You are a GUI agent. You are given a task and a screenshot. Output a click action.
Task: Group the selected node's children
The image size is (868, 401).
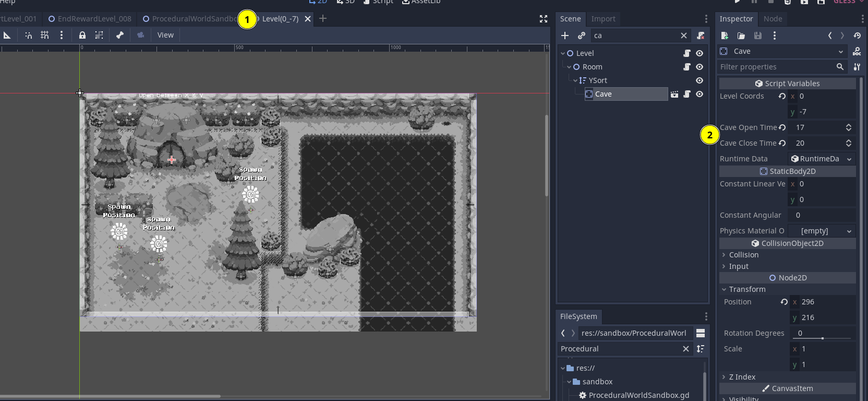[99, 35]
